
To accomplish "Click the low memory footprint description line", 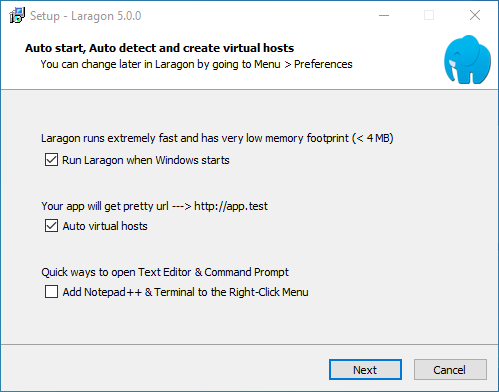I will [x=217, y=138].
